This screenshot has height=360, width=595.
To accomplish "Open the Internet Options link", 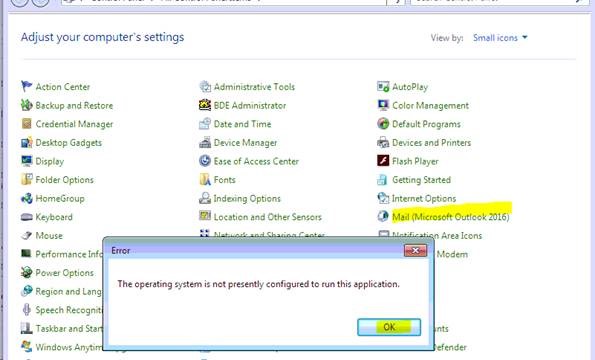I will point(424,198).
